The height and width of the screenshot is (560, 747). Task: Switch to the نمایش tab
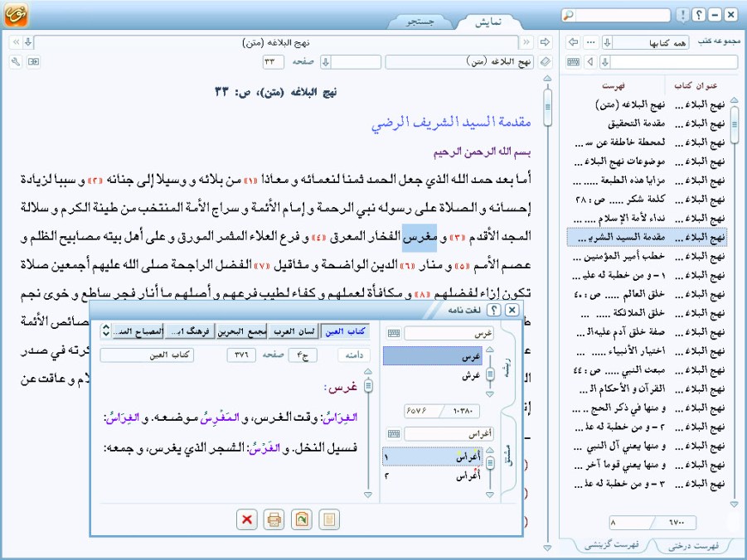pyautogui.click(x=488, y=22)
